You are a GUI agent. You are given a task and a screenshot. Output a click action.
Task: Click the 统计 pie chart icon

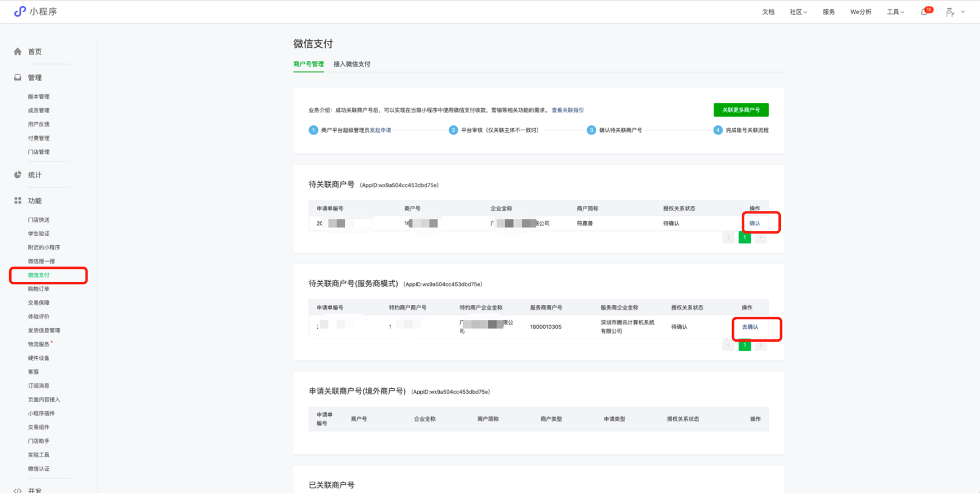point(18,175)
